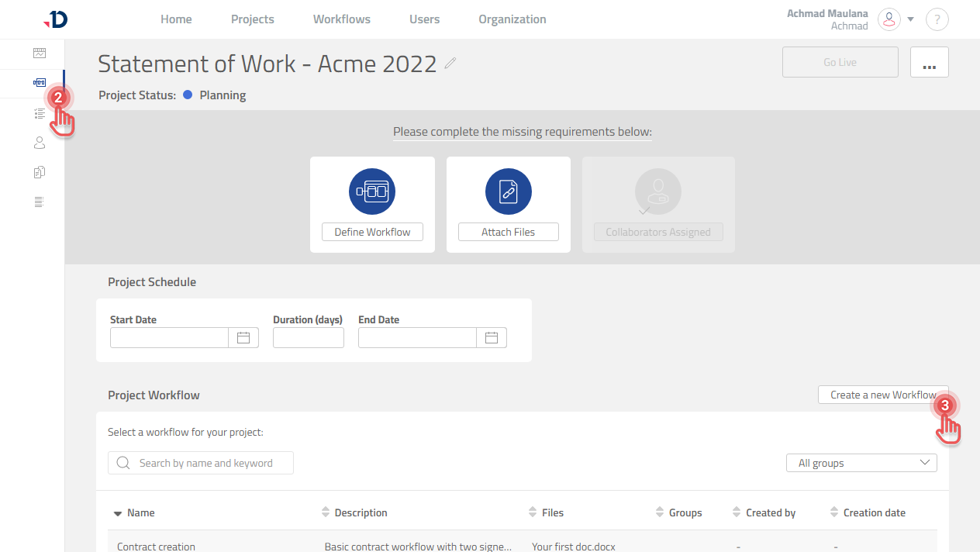Viewport: 980px width, 552px height.
Task: Open the All groups dropdown
Action: coord(861,462)
